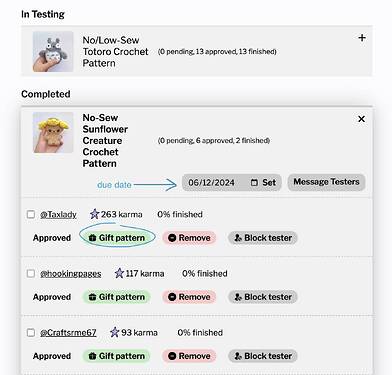Open the @hookingpages profile link
Viewport: 392px width, 375px height.
[71, 274]
